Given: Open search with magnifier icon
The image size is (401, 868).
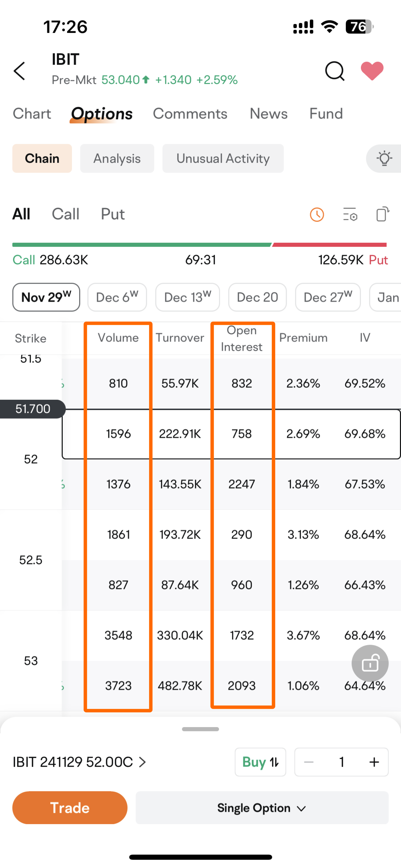Looking at the screenshot, I should (x=334, y=71).
